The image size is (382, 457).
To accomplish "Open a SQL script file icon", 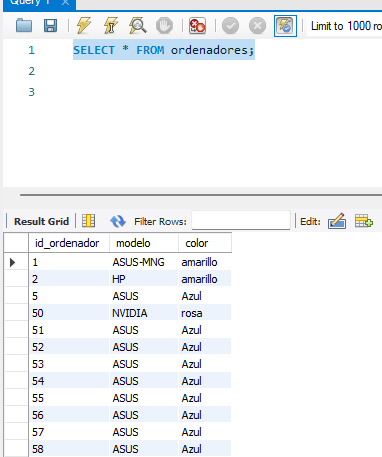I will 24,26.
